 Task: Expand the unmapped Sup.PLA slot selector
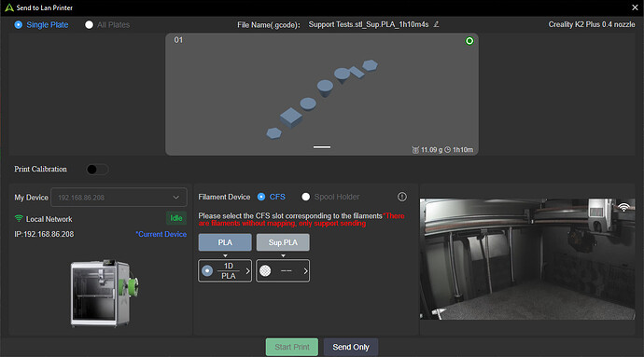tap(283, 271)
